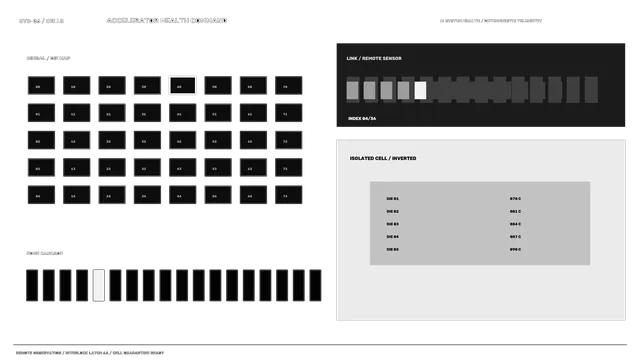640x360 pixels.
Task: Choose cell 02 in the third row
Action: pos(41,140)
